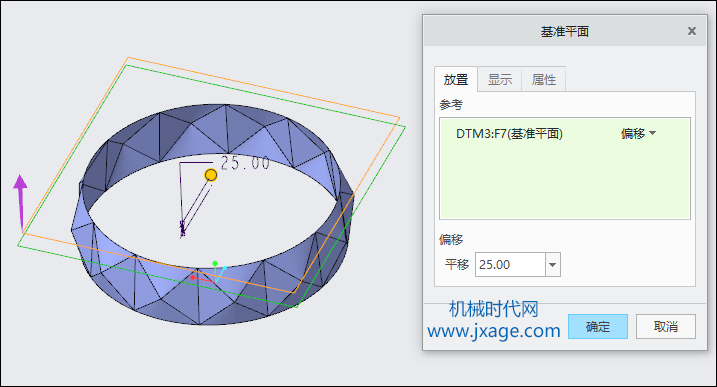Open the 偏移 constraint type dropdown
This screenshot has height=387, width=717.
[x=638, y=134]
